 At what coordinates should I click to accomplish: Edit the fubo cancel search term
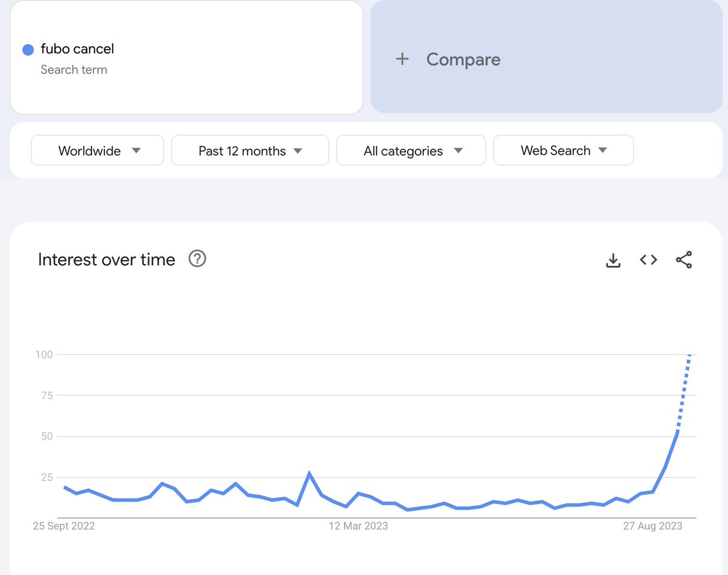(77, 49)
